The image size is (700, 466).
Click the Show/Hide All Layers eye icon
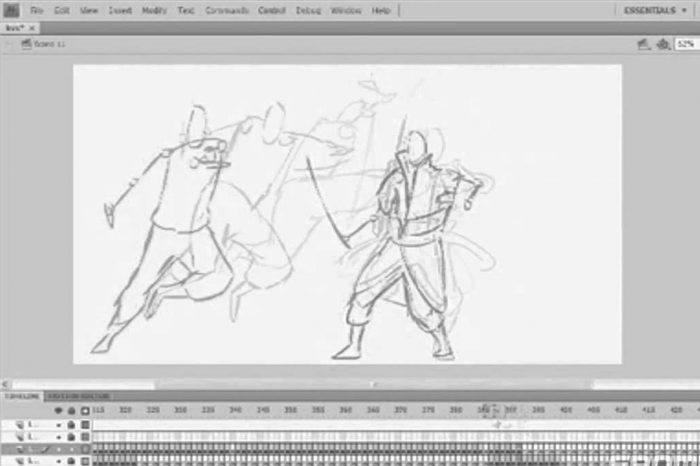point(58,410)
